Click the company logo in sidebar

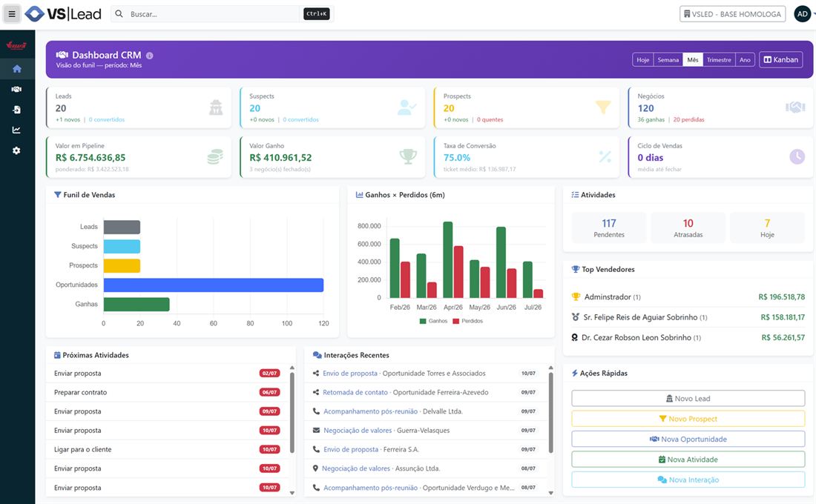(x=16, y=46)
